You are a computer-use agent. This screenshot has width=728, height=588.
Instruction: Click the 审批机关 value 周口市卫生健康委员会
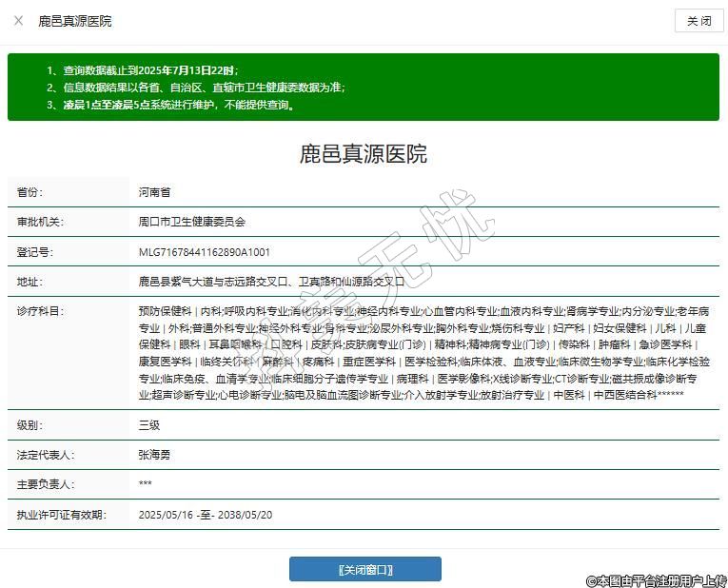pos(191,222)
